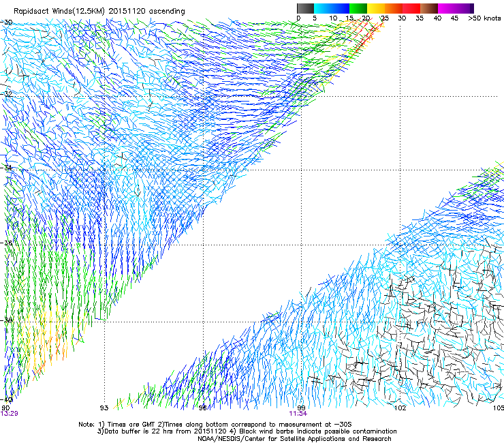This screenshot has height=443, width=504.
Task: Click the '3)Data buffer is 22 hrs' footnote line
Action: [x=247, y=431]
